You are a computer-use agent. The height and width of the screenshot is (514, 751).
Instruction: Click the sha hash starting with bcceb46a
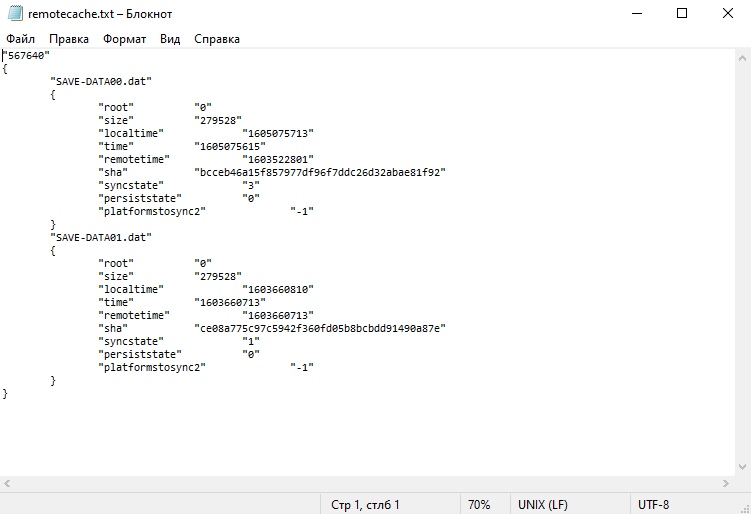[x=319, y=172]
